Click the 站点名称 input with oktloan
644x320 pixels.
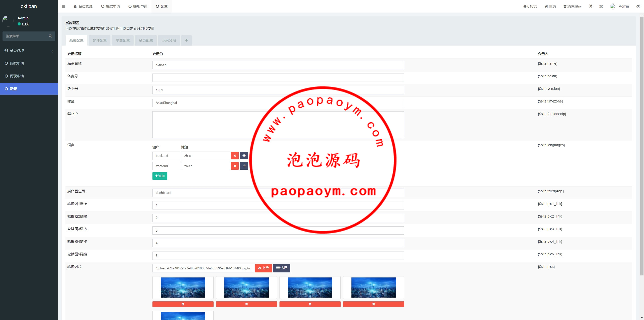point(278,65)
